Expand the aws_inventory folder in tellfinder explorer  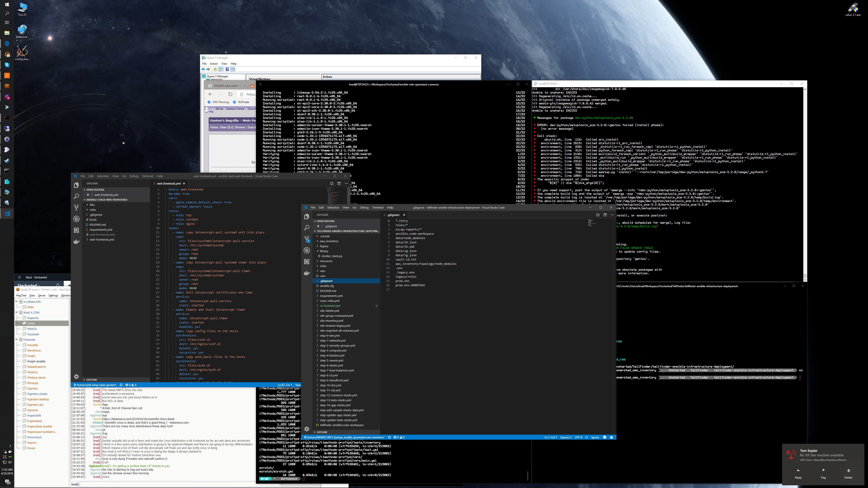(x=318, y=241)
